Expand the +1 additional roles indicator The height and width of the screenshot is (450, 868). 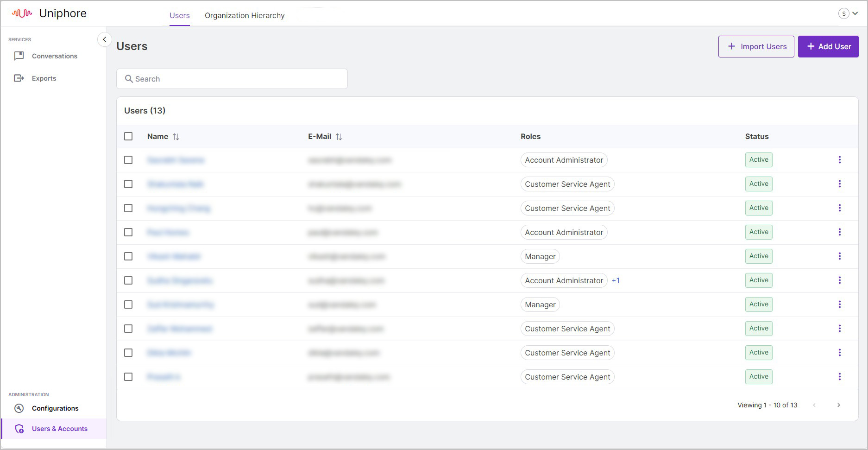pyautogui.click(x=616, y=280)
